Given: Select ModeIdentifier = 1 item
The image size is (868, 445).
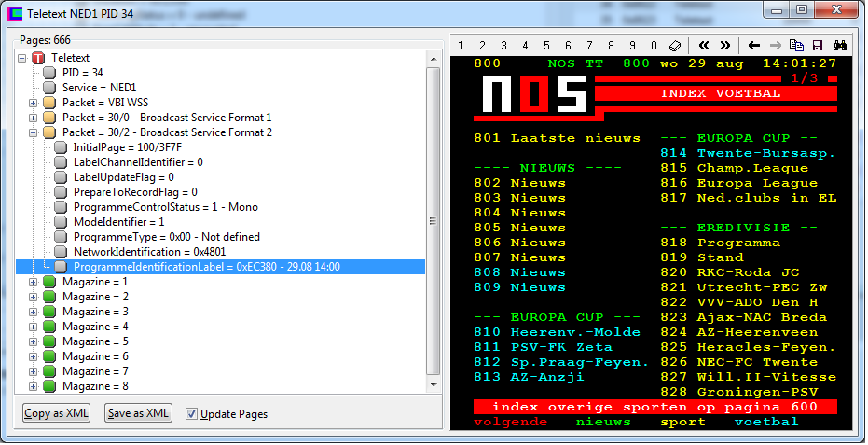Looking at the screenshot, I should pos(118,222).
